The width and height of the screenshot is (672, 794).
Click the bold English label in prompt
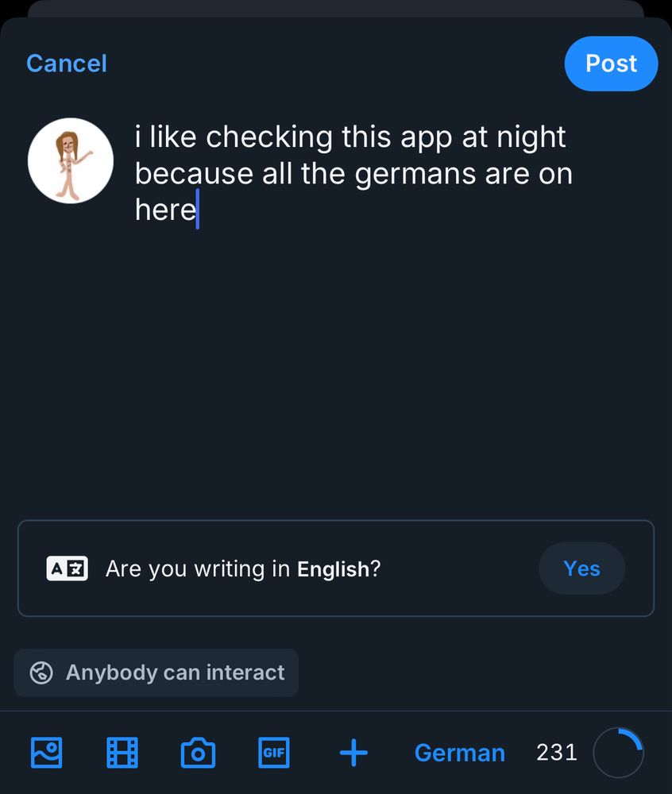point(333,569)
